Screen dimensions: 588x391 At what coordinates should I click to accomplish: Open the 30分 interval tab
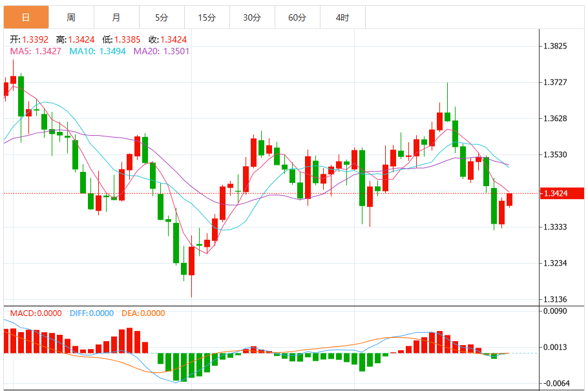pyautogui.click(x=252, y=17)
